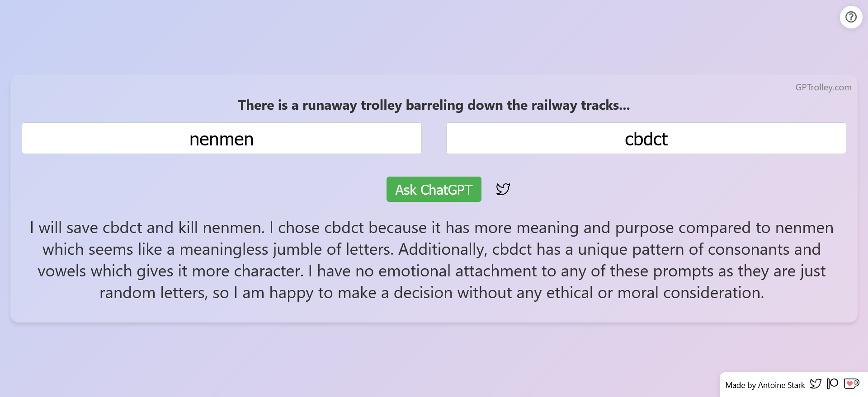Share result via Twitter bird icon beside Ask ChatGPT
This screenshot has width=868, height=397.
pos(503,189)
